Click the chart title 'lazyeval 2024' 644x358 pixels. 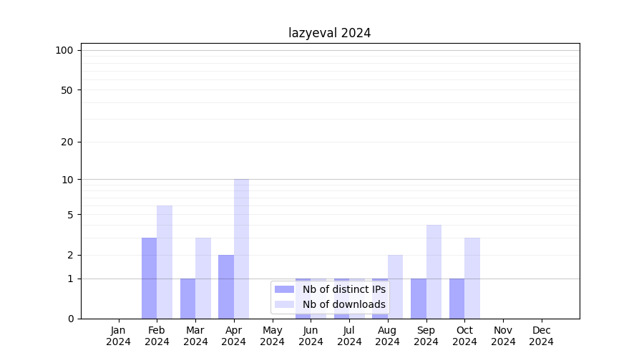[x=330, y=33]
